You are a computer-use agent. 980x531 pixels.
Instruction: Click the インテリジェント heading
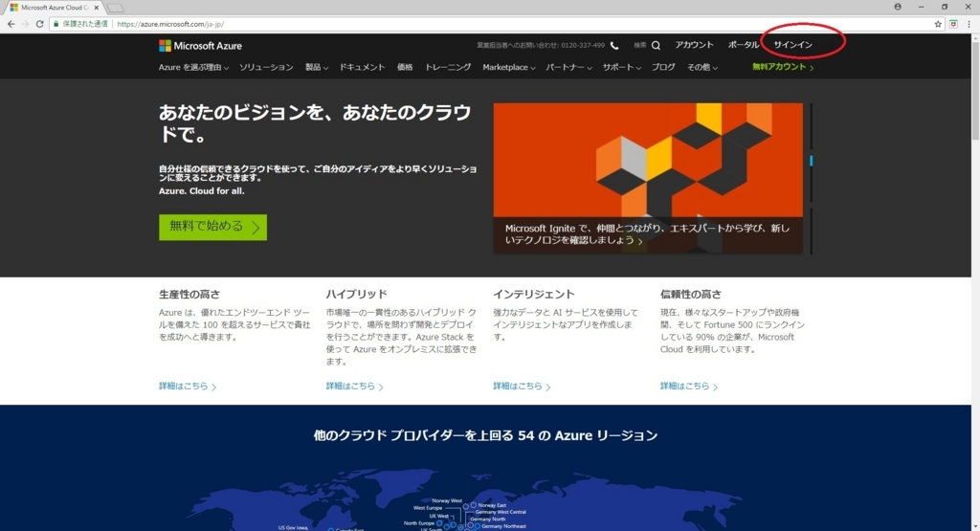533,294
